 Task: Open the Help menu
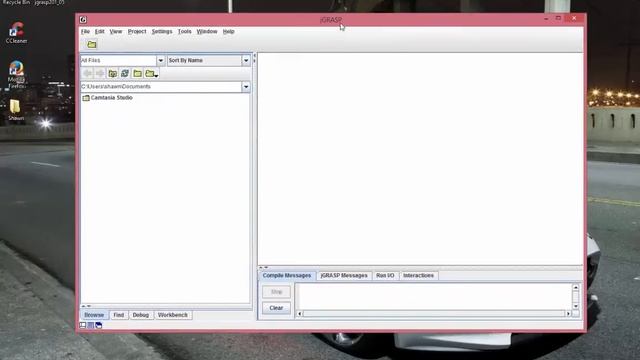pos(229,31)
